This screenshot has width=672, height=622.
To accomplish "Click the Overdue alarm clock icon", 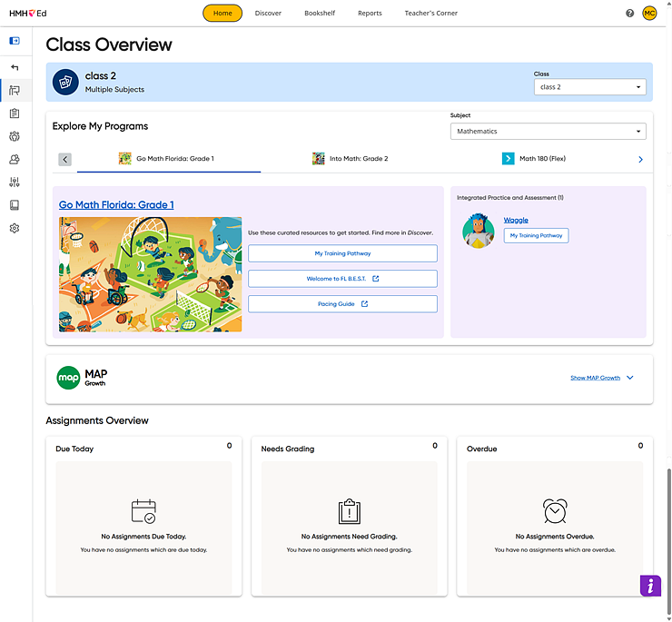I will pos(555,511).
